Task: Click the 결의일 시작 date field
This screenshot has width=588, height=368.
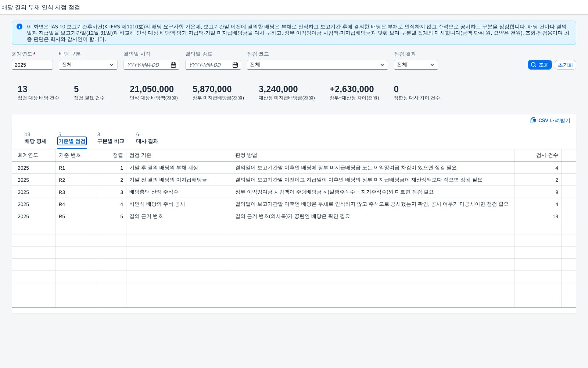Action: coord(151,65)
